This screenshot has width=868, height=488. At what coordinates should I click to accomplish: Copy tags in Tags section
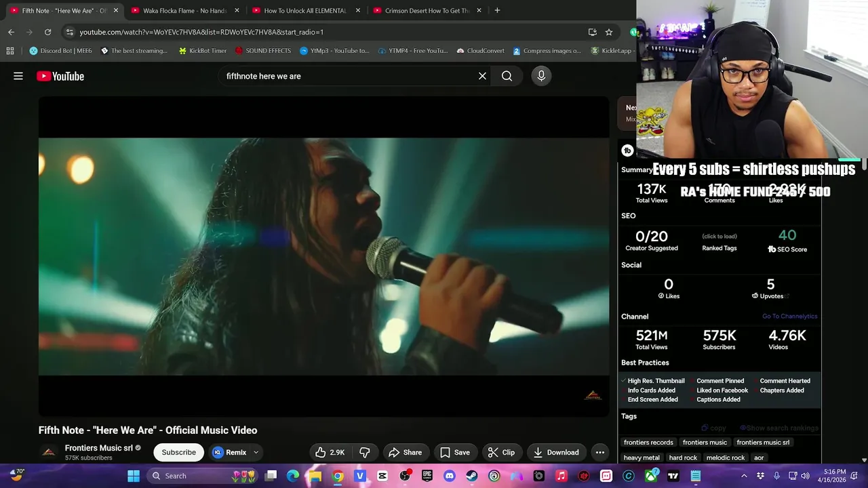[713, 428]
